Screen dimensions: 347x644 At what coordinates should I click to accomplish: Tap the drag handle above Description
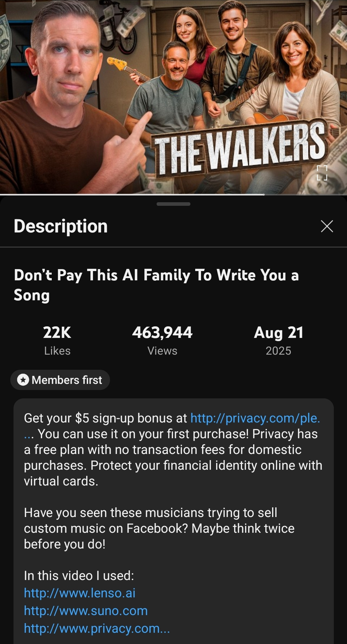coord(173,204)
